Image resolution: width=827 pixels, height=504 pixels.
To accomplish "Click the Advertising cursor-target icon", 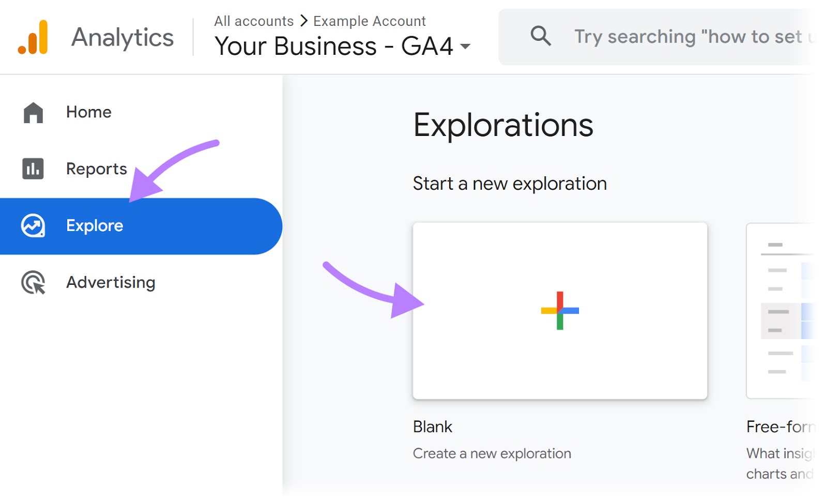I will [32, 283].
